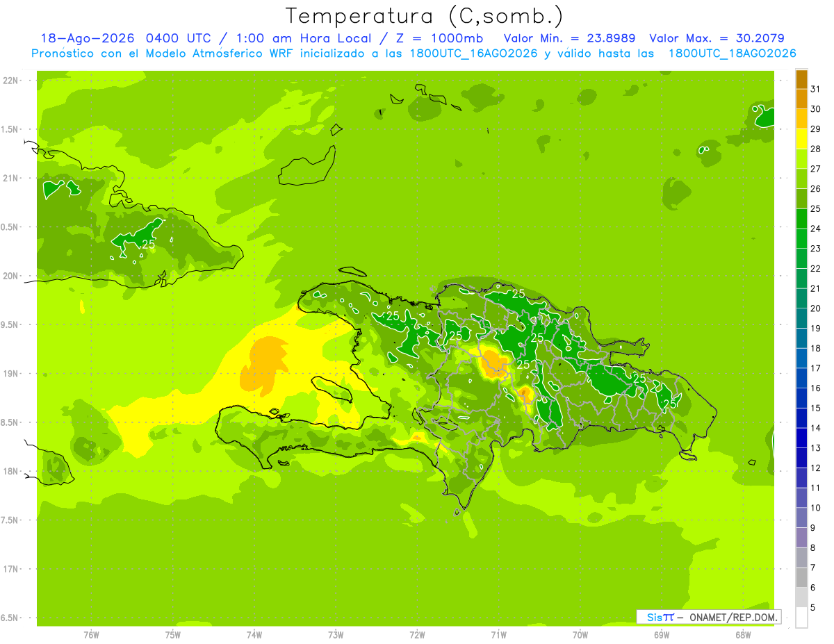The width and height of the screenshot is (834, 644).
Task: Click the '20' value on the legend
Action: pos(815,308)
